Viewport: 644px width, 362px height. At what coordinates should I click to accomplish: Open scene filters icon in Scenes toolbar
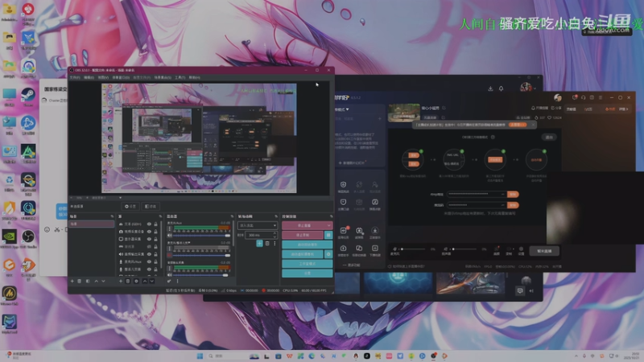[x=88, y=281]
